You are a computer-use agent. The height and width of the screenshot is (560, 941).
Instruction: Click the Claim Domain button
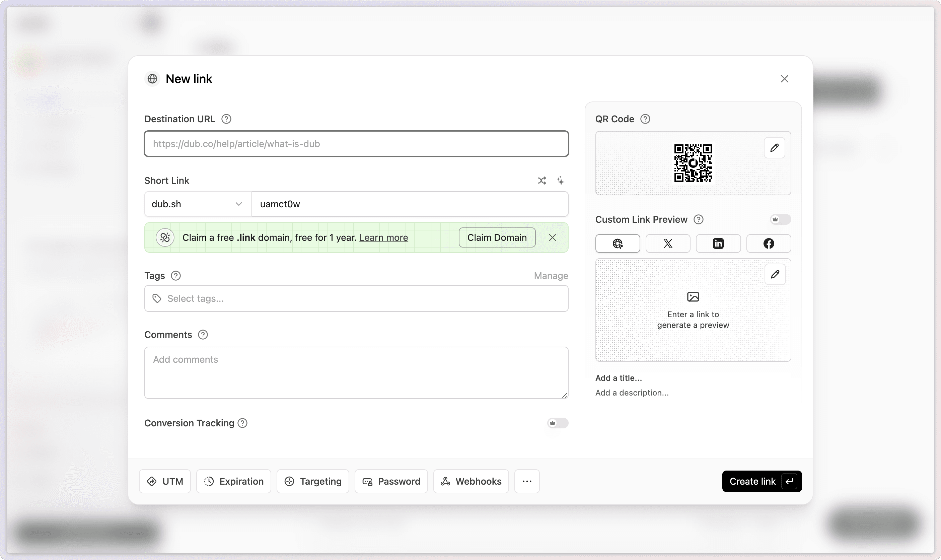[497, 237]
